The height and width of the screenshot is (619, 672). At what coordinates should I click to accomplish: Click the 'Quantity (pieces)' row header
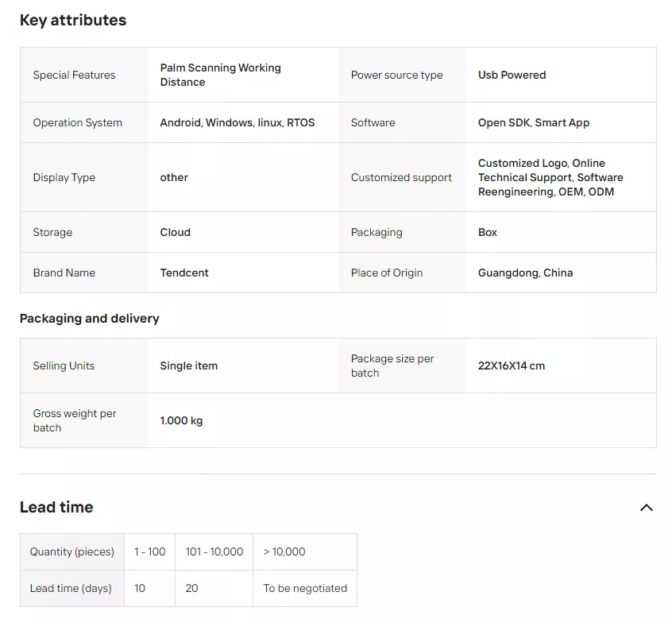(x=72, y=551)
